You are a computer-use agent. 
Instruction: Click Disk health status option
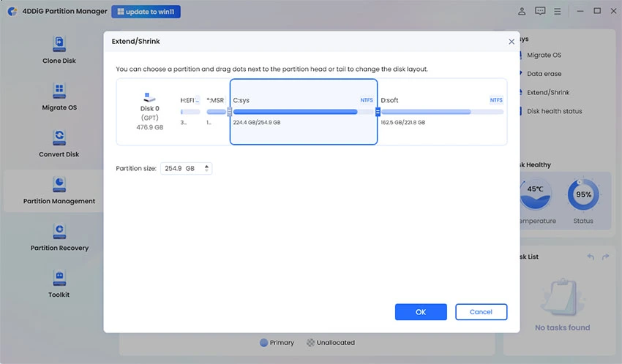554,111
